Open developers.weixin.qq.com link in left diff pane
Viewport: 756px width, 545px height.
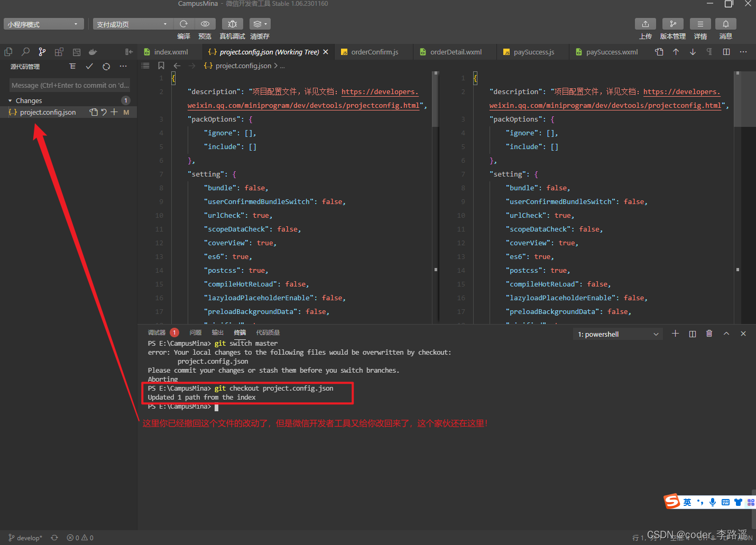[380, 91]
